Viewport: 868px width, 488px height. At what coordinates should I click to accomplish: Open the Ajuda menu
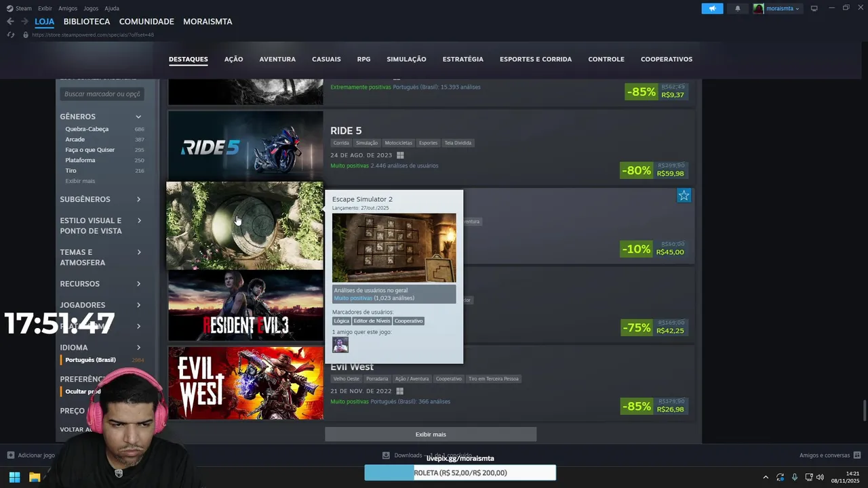112,8
